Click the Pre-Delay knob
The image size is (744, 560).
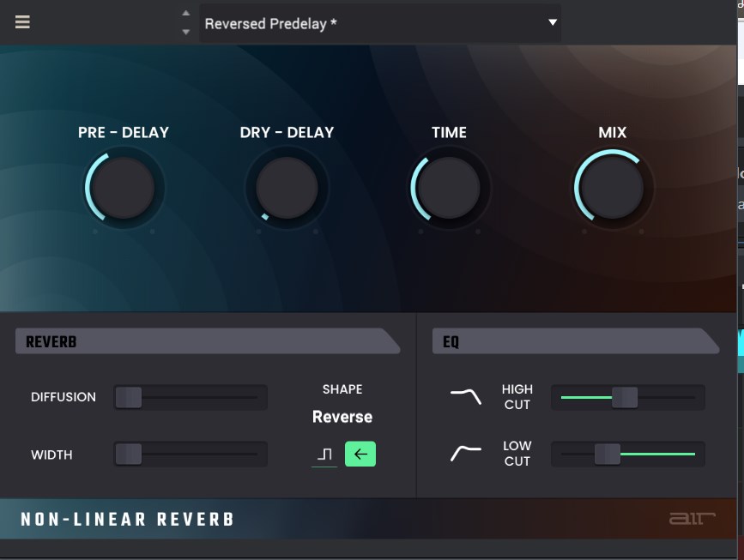click(123, 188)
